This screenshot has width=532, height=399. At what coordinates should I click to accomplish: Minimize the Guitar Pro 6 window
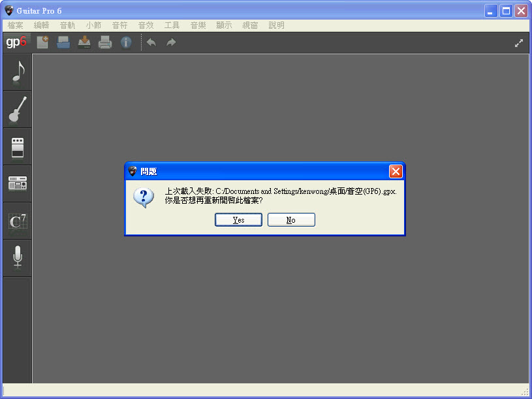[x=491, y=11]
